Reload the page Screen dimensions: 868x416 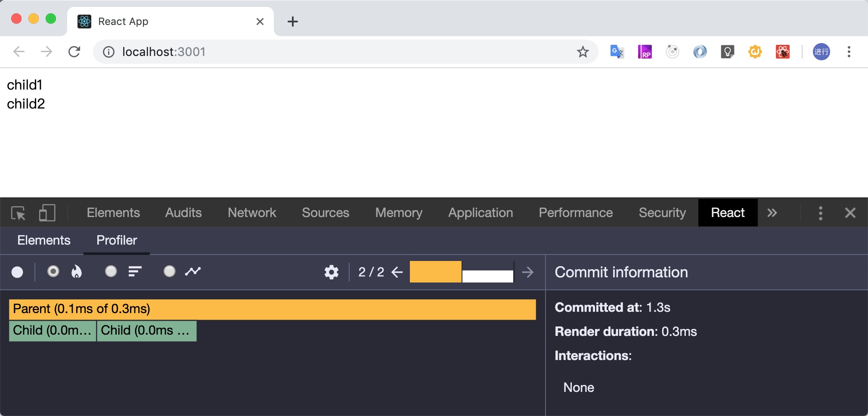click(x=74, y=52)
